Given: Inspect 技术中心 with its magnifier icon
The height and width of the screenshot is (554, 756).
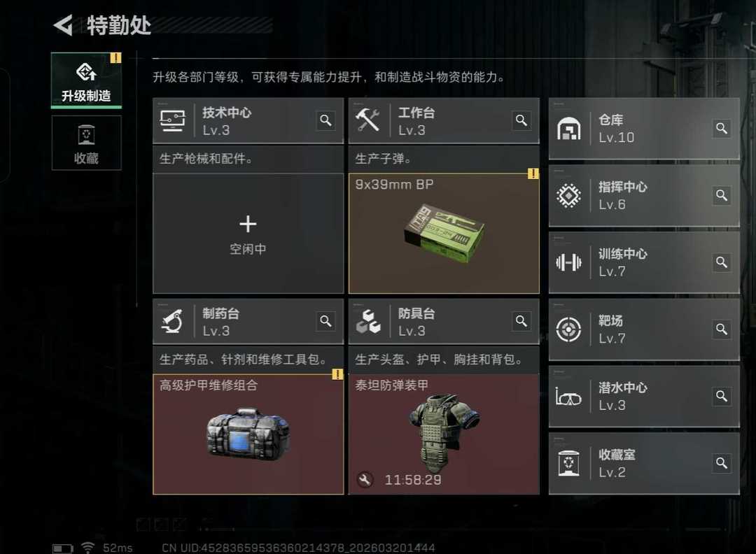Looking at the screenshot, I should (326, 120).
